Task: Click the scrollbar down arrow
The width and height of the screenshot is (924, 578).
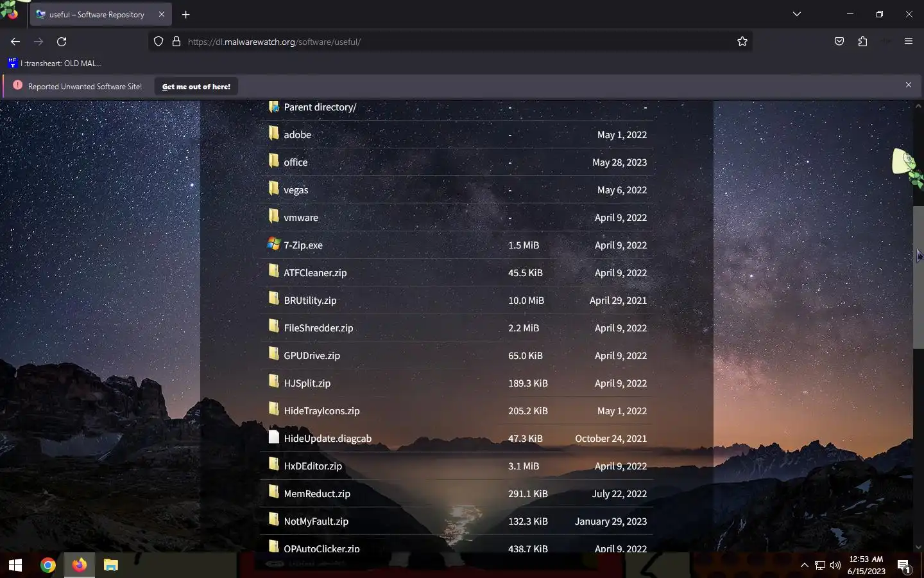Action: pos(918,547)
